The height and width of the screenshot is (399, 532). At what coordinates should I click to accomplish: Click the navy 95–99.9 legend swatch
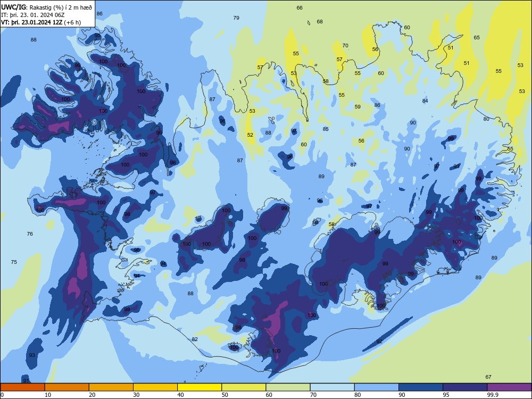click(x=465, y=387)
